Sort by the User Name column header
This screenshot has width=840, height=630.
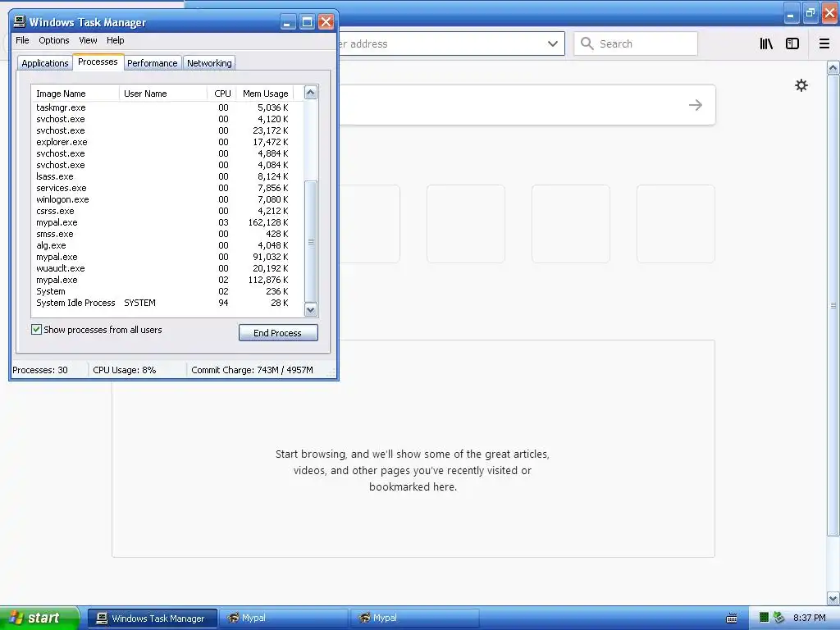[x=163, y=94]
